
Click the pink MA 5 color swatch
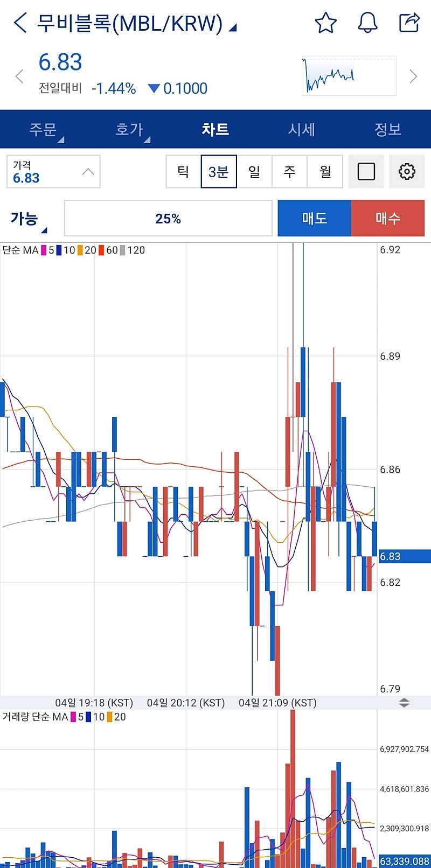click(x=44, y=250)
